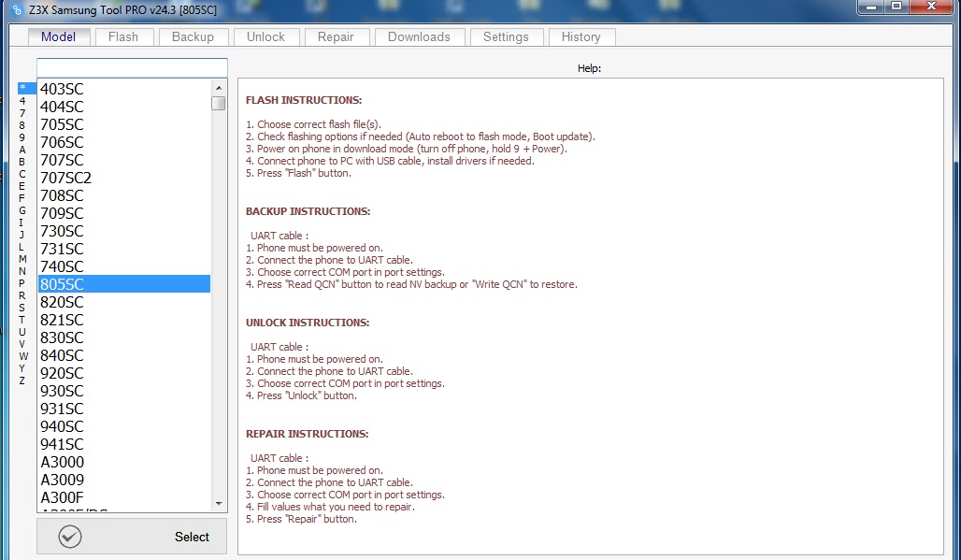This screenshot has height=560, width=961.
Task: Select model 931SC in list
Action: [123, 409]
